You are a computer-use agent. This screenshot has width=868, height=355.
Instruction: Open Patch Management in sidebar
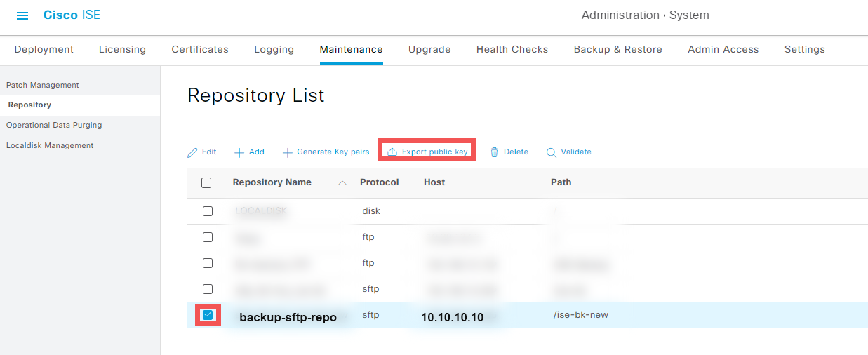(x=43, y=85)
